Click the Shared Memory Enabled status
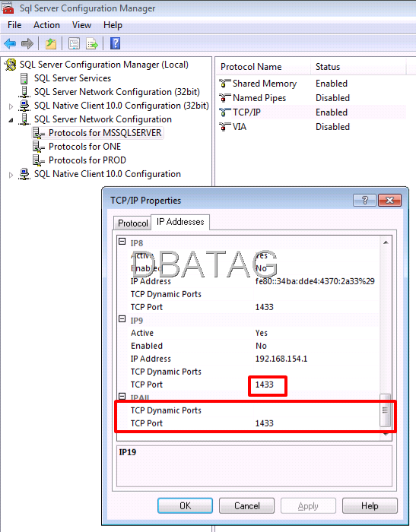The width and height of the screenshot is (416, 532). pyautogui.click(x=332, y=84)
